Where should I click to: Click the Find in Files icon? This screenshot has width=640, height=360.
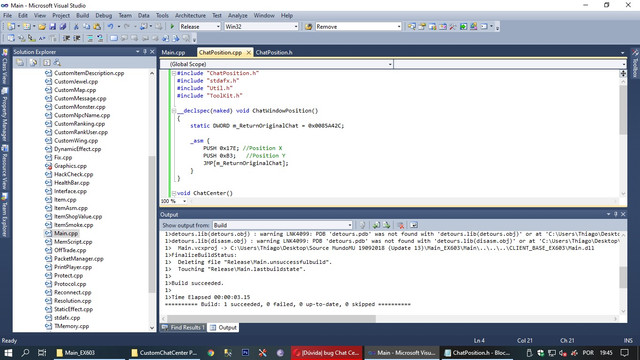tap(309, 27)
